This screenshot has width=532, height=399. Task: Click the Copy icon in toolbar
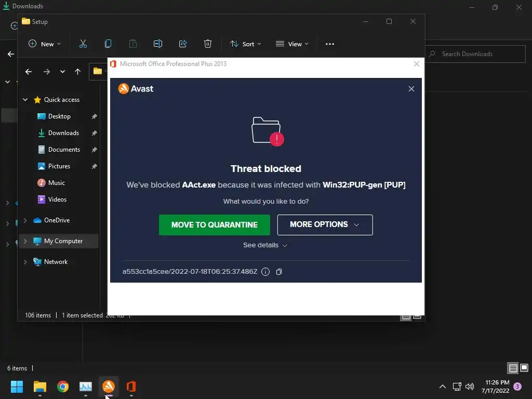point(108,44)
